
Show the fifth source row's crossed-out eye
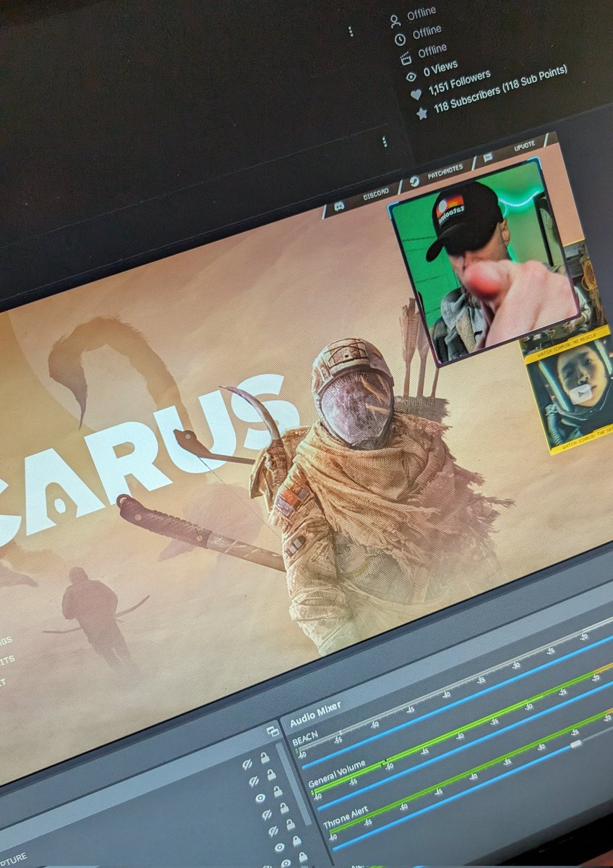[x=273, y=831]
